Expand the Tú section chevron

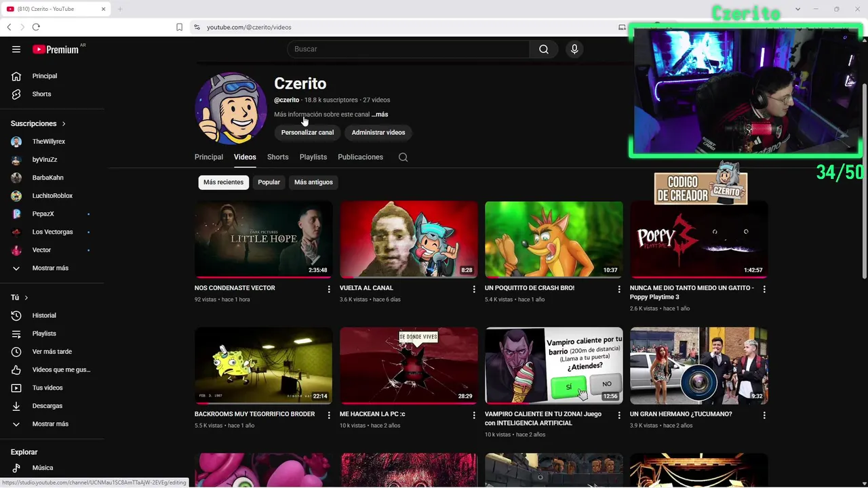(26, 298)
